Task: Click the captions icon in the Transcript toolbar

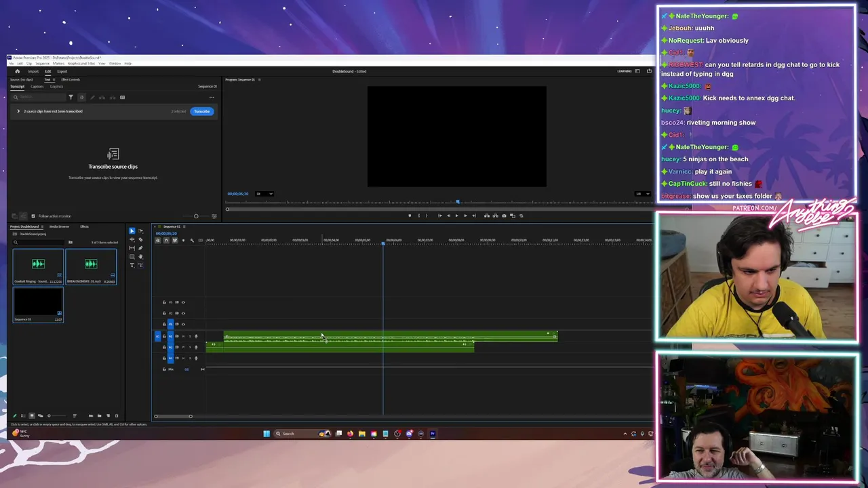Action: click(122, 98)
